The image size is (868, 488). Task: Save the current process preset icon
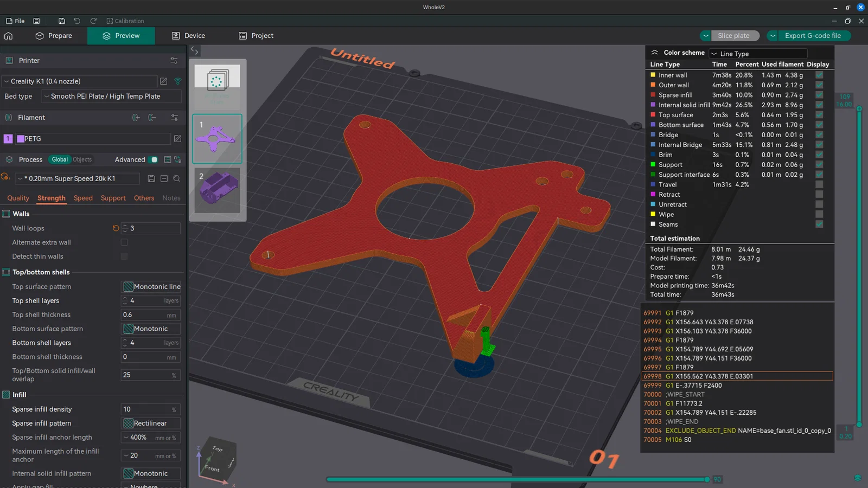point(151,178)
